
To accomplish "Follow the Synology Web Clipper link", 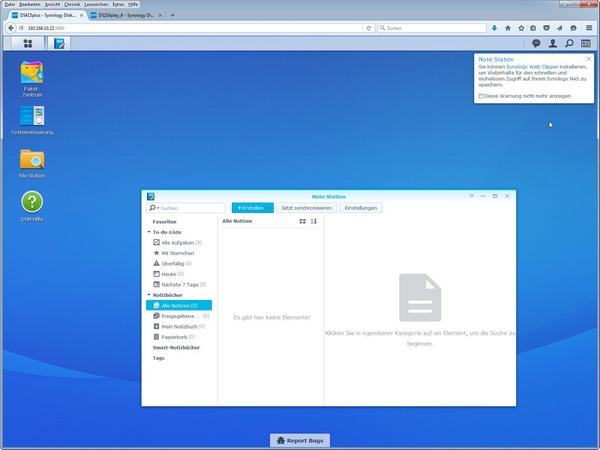I will [532, 67].
